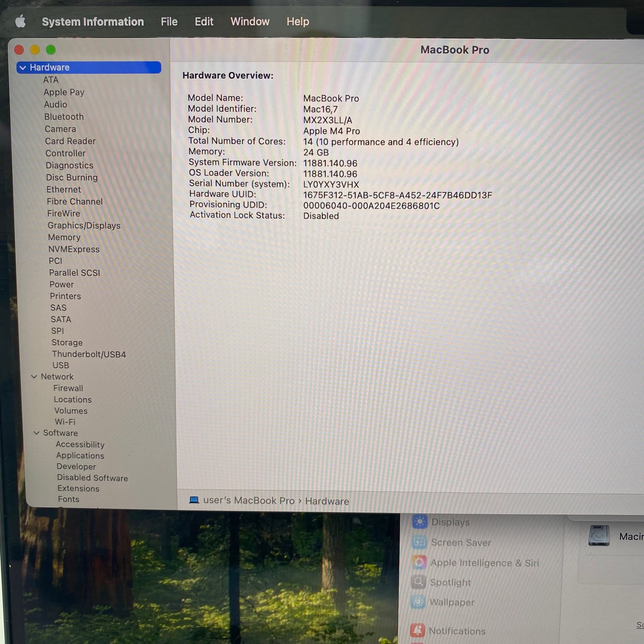Select Volumes under Network
644x644 pixels.
click(71, 411)
